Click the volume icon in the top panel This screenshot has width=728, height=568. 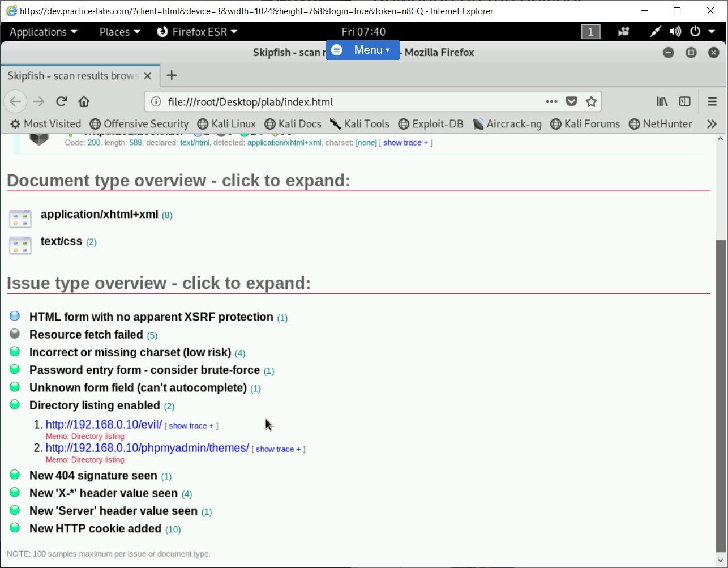coord(675,32)
